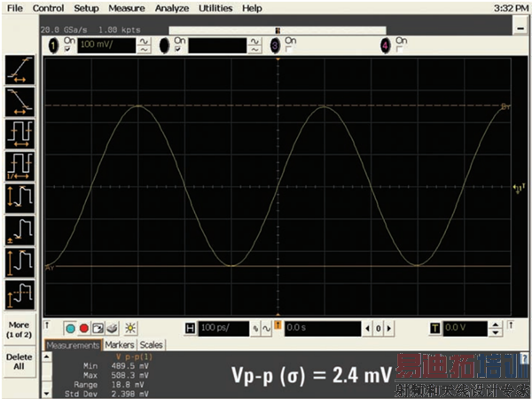Click the channel 1 yellow button
Screen dimensions: 532x399
pos(53,45)
